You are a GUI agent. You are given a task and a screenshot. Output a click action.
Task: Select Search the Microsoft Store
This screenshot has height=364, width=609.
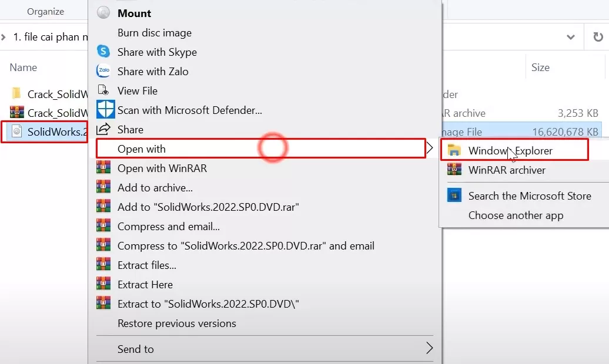[x=528, y=196]
